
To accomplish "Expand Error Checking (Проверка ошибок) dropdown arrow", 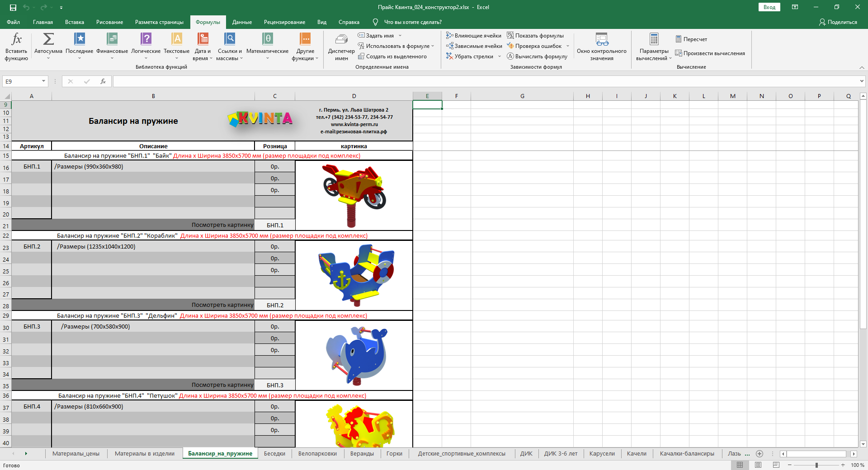I will tap(568, 46).
